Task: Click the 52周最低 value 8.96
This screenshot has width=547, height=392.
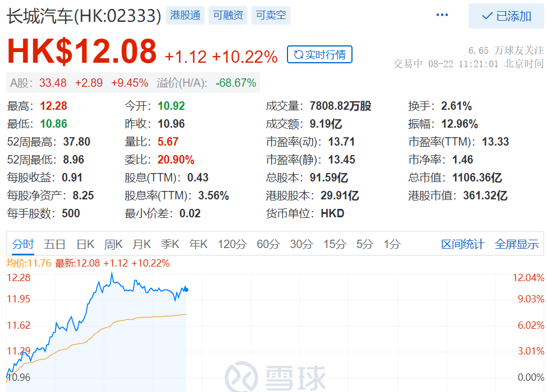Action: tap(73, 160)
